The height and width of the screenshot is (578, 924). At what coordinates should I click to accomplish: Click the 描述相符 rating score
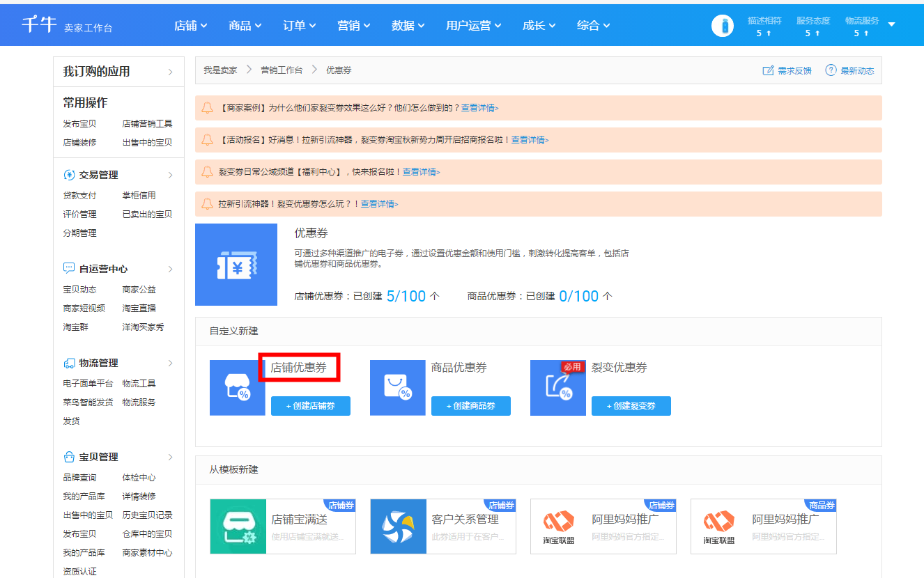[764, 33]
